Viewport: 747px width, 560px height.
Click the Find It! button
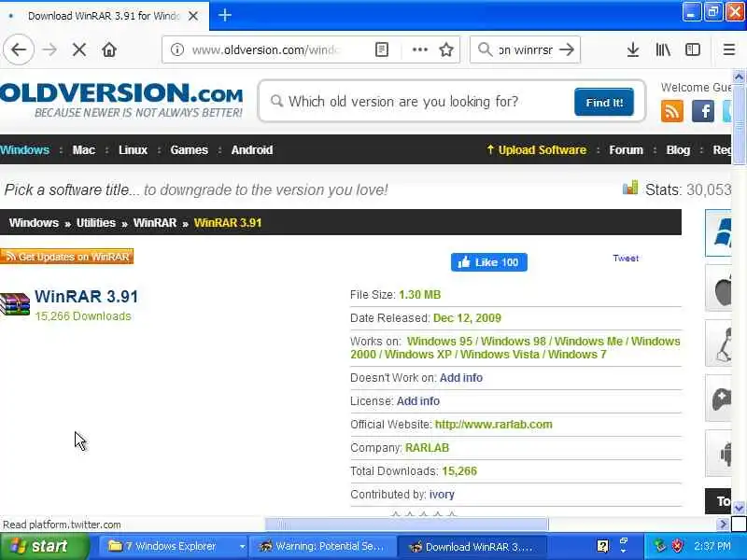pyautogui.click(x=604, y=102)
